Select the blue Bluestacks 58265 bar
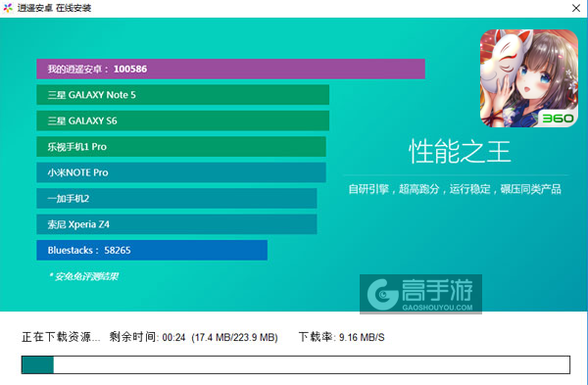Image resolution: width=588 pixels, height=385 pixels. [152, 250]
